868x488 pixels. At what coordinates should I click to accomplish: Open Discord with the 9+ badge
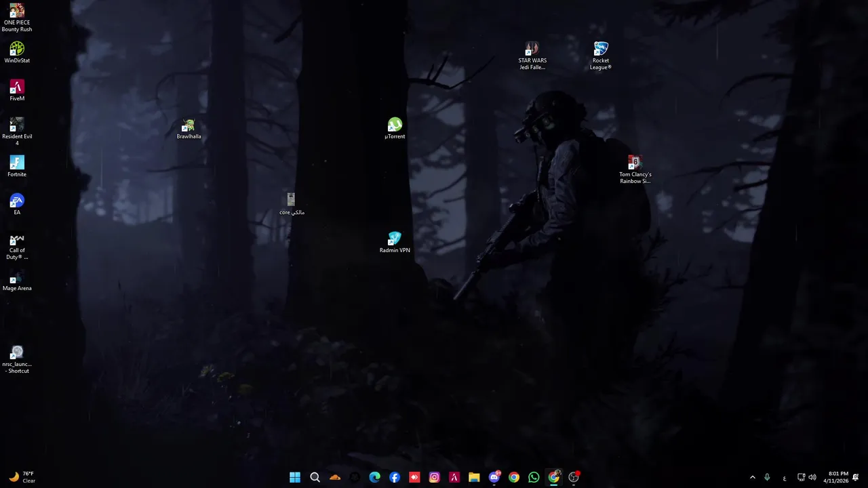(494, 477)
